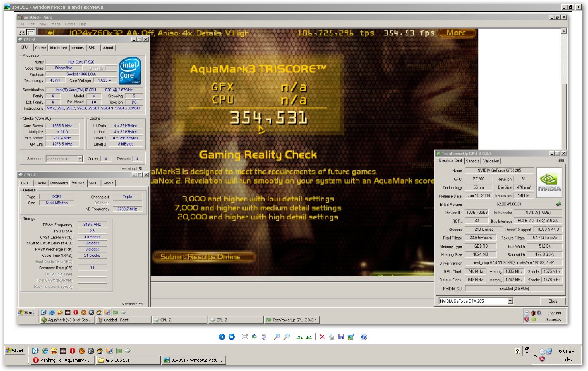Click Graphics Card tab in pictured GPU-Z

pos(450,160)
